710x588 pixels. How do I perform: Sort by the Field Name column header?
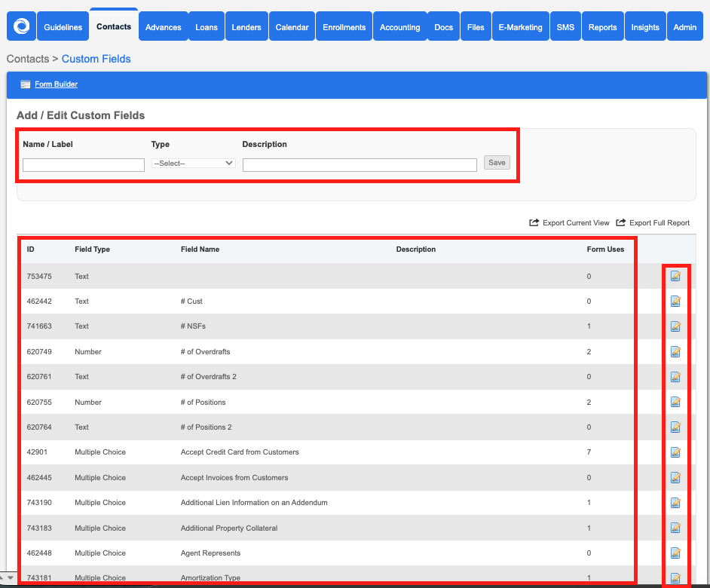coord(200,250)
